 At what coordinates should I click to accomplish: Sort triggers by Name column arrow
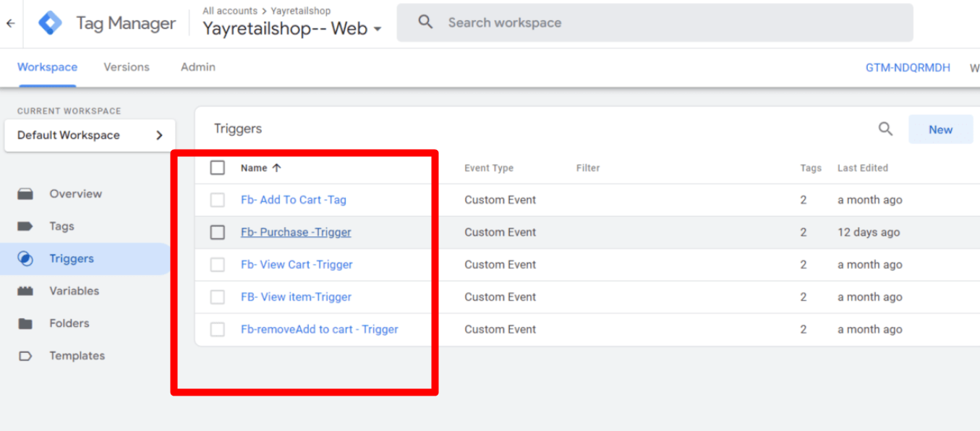pos(276,168)
